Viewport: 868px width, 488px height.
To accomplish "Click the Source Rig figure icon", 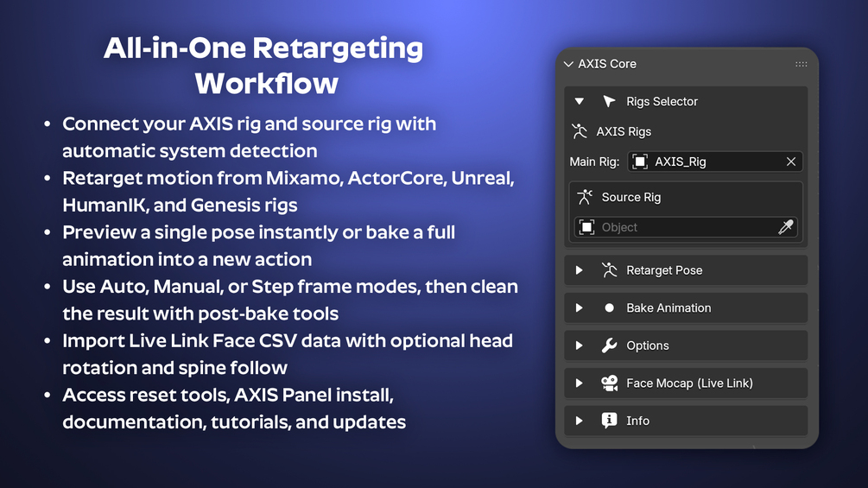I will [585, 197].
